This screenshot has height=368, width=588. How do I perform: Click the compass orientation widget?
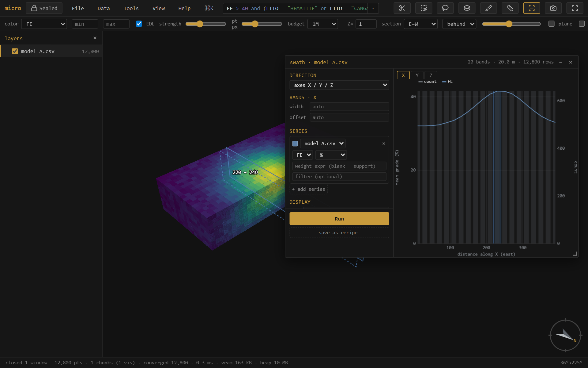[x=565, y=335]
